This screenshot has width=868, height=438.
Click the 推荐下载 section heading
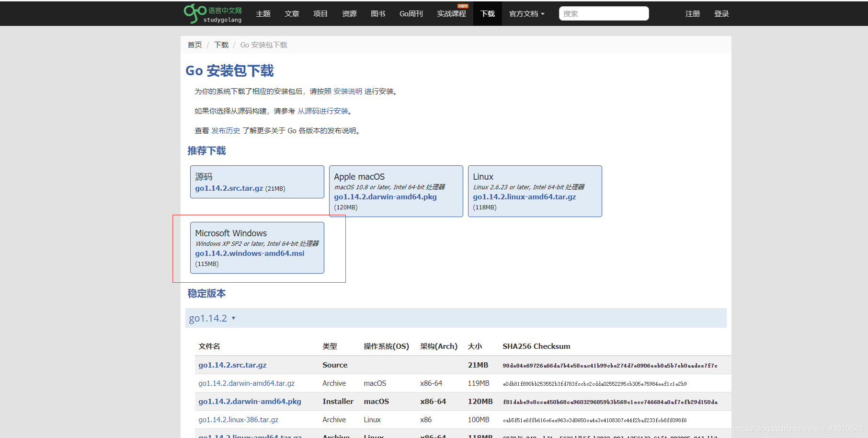click(x=206, y=151)
